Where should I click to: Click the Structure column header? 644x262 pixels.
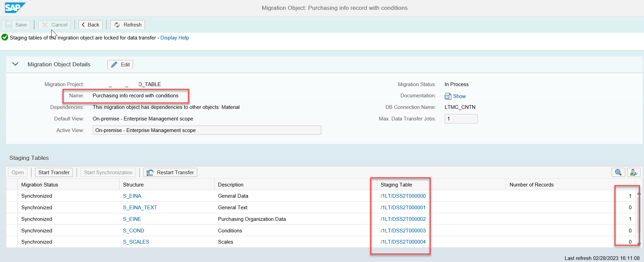coord(167,185)
